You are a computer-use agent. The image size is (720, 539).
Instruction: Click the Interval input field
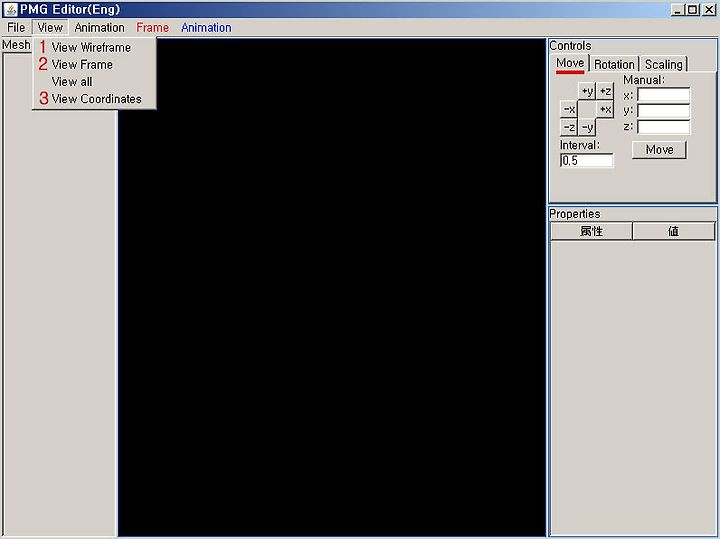(x=586, y=160)
